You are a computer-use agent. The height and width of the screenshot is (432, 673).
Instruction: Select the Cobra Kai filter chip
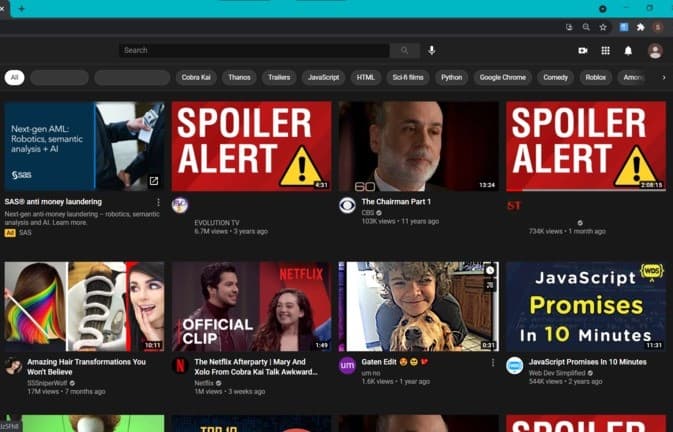(x=196, y=77)
